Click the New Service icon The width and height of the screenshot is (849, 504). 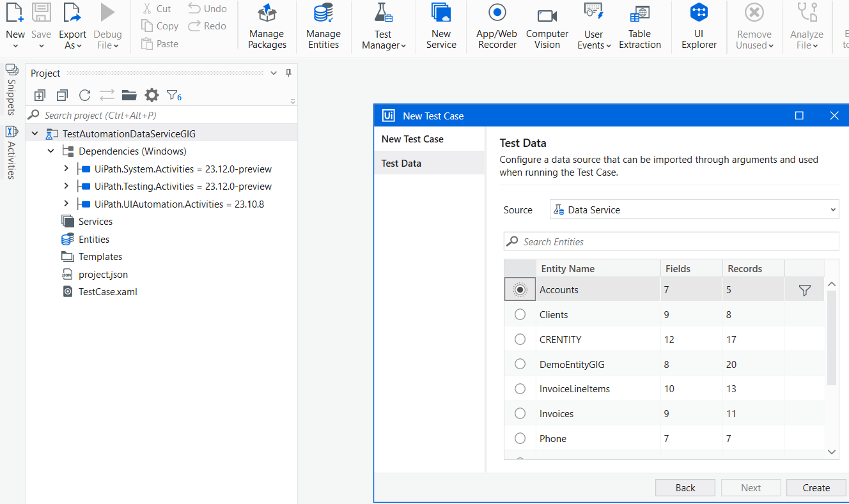pos(441,13)
